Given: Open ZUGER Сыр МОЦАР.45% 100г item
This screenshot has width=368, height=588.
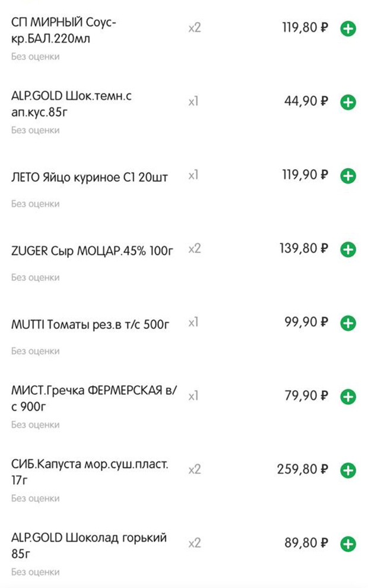Looking at the screenshot, I should coord(92,251).
